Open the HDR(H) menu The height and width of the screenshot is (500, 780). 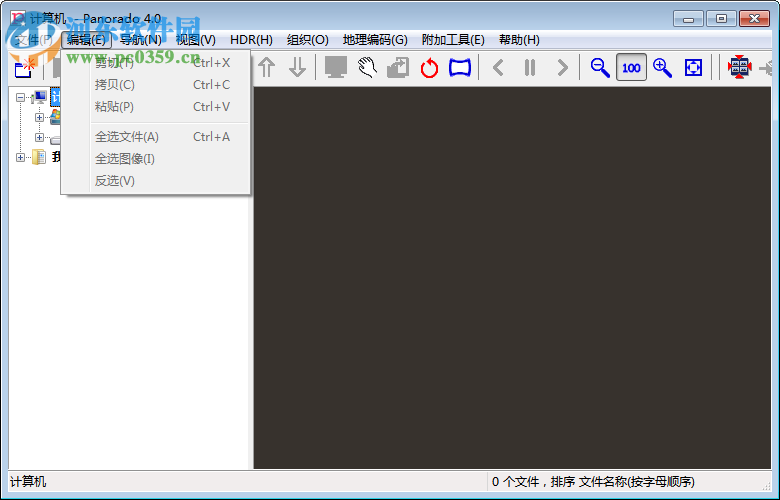tap(251, 40)
